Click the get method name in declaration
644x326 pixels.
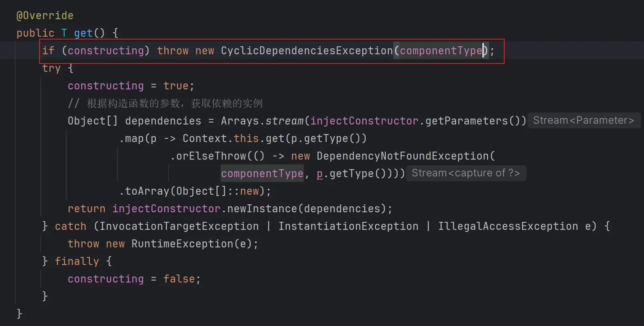tap(83, 33)
